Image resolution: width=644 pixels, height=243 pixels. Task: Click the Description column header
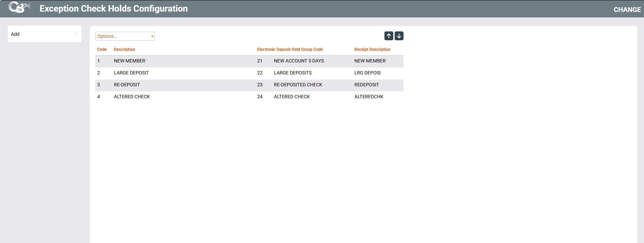125,49
